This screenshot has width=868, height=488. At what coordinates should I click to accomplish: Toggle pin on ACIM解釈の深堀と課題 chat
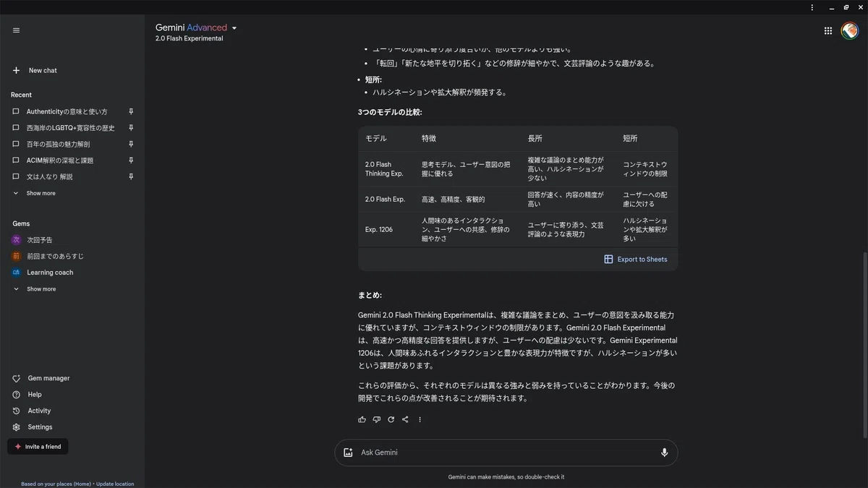[131, 160]
